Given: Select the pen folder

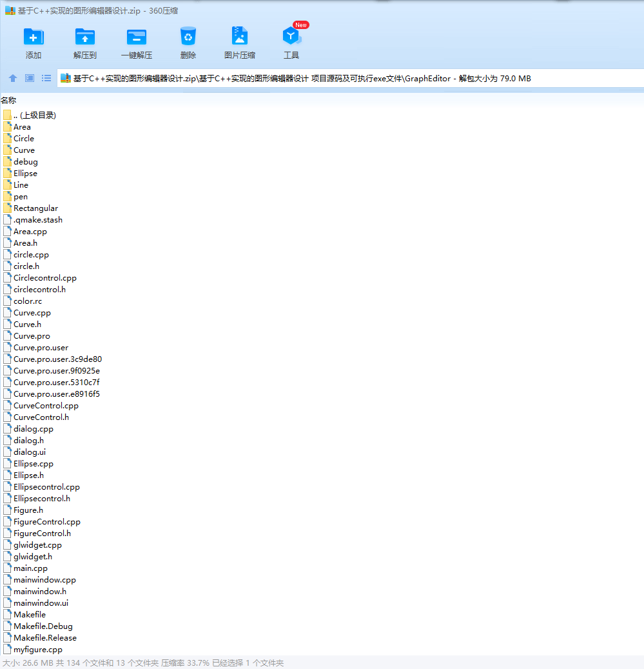Looking at the screenshot, I should pyautogui.click(x=15, y=197).
